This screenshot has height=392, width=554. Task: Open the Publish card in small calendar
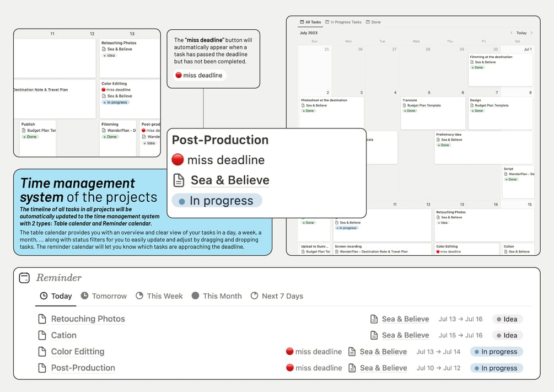click(x=37, y=138)
